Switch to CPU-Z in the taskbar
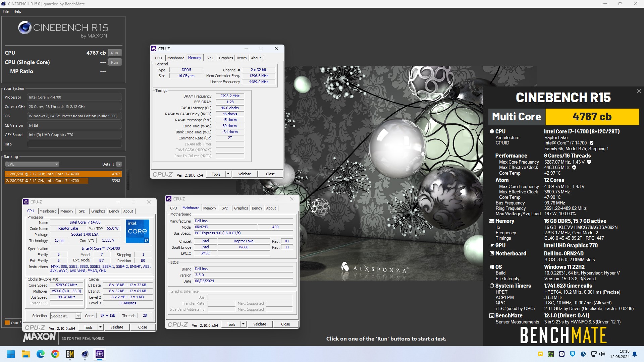This screenshot has height=362, width=644. [100, 354]
